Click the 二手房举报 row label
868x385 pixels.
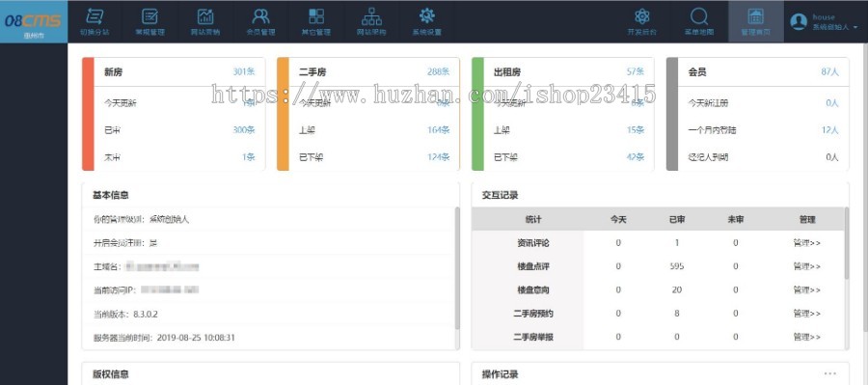[x=533, y=337]
